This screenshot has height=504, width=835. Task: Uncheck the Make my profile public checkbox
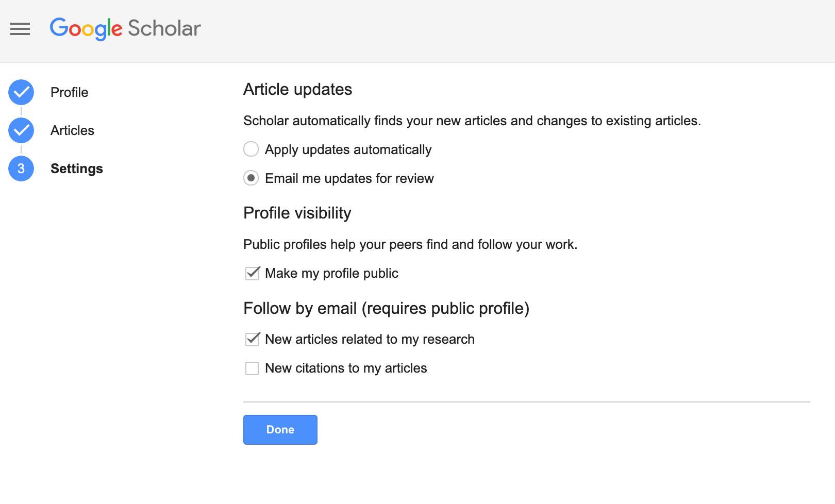252,273
